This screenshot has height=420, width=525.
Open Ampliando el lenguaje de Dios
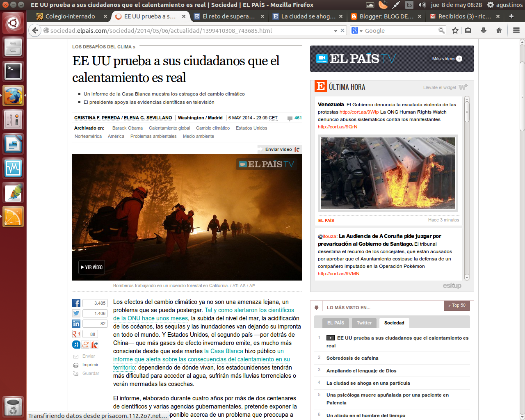361,371
